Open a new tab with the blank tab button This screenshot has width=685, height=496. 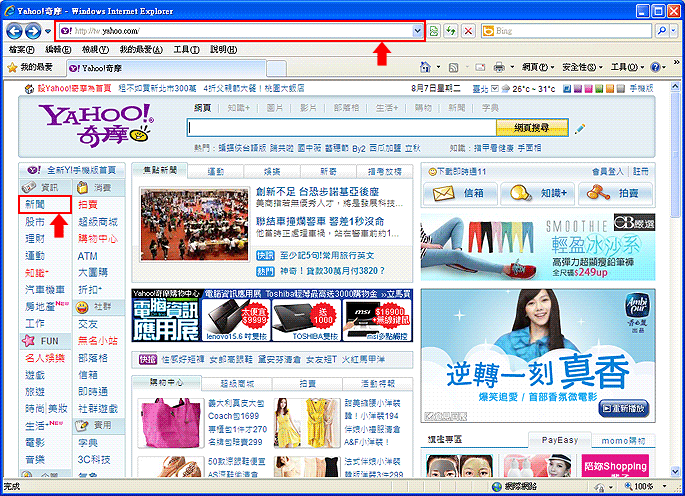(x=277, y=69)
